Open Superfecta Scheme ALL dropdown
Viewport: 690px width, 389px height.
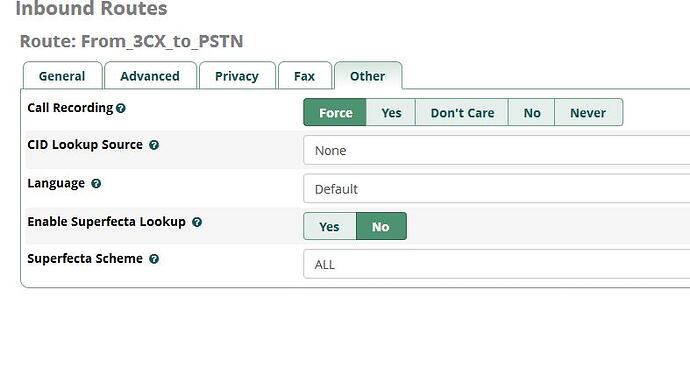click(x=497, y=264)
